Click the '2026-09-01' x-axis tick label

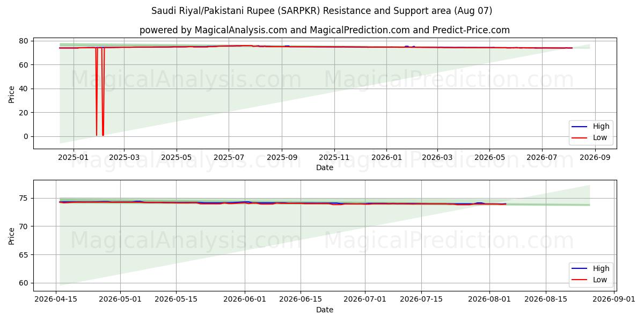[614, 299]
